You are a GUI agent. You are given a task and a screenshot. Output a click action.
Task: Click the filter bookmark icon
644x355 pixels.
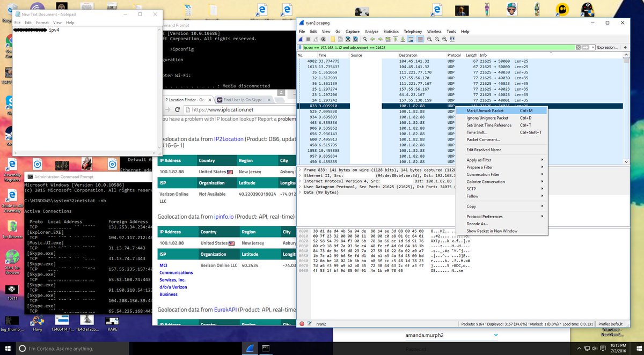coord(299,47)
